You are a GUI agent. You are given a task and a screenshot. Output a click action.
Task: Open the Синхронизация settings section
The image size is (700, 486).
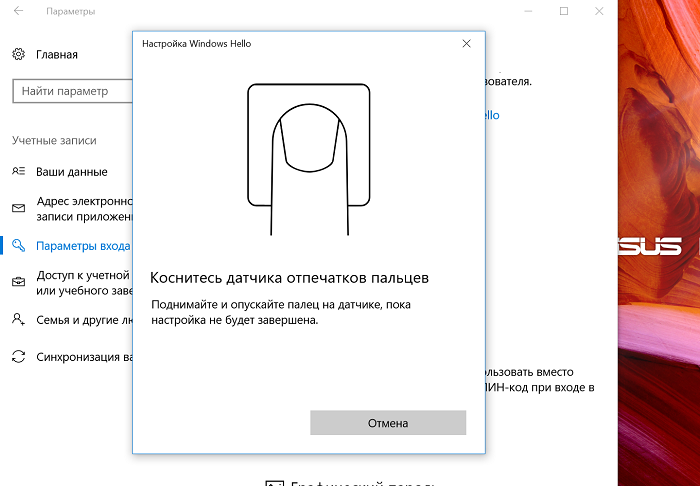pyautogui.click(x=84, y=357)
